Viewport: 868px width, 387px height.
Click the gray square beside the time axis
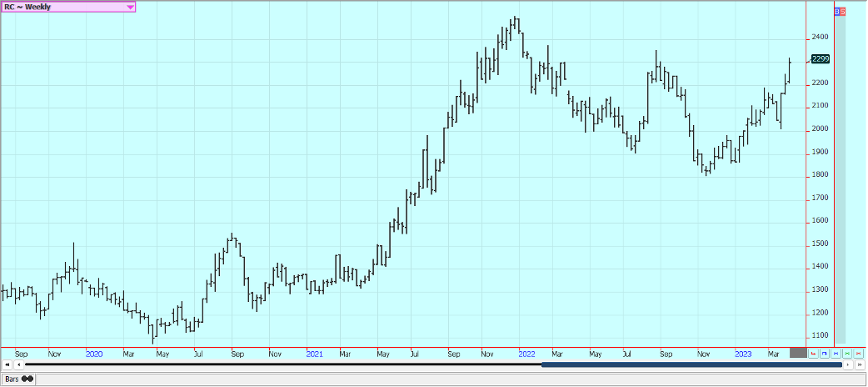(798, 353)
